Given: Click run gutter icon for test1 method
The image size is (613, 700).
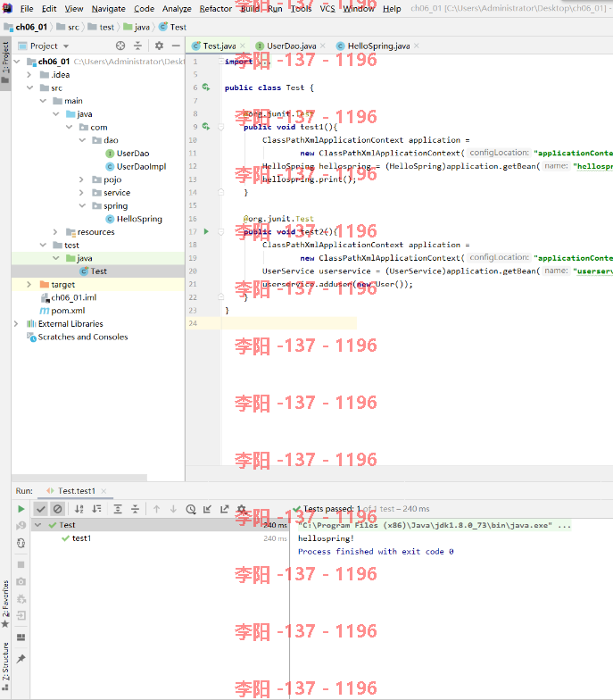Looking at the screenshot, I should (x=206, y=127).
